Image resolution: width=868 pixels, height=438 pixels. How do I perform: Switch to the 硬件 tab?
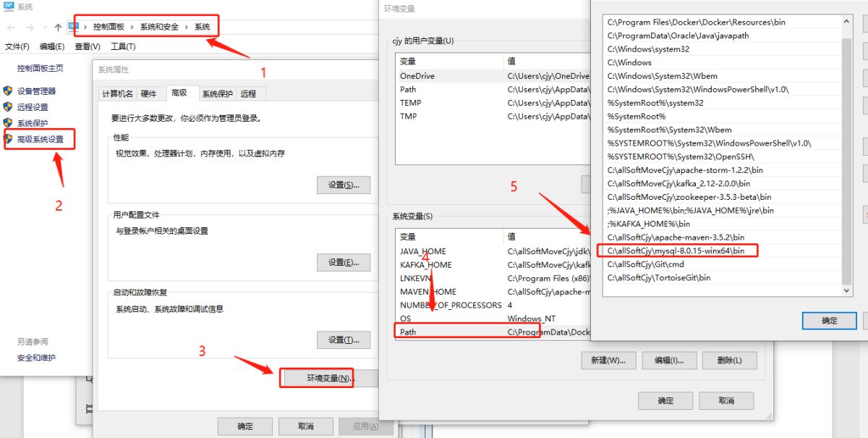coord(148,93)
